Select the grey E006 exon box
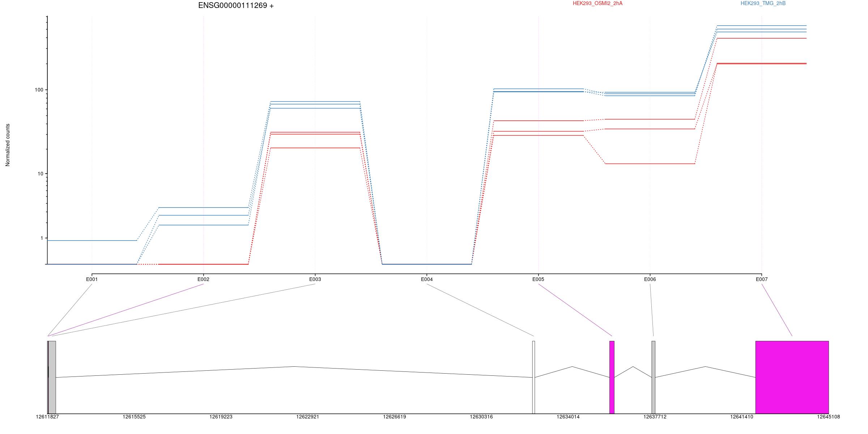 point(653,377)
